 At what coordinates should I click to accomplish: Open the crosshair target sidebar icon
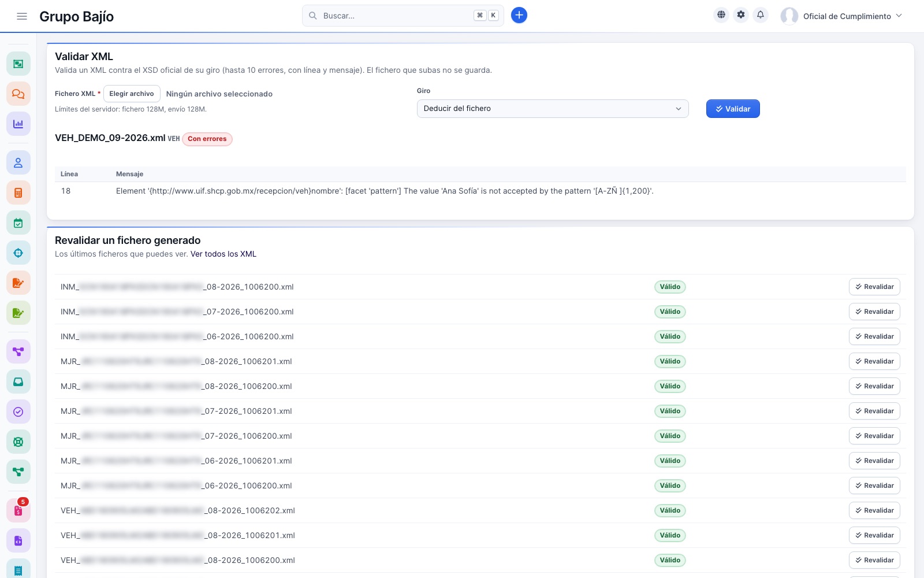click(x=18, y=253)
